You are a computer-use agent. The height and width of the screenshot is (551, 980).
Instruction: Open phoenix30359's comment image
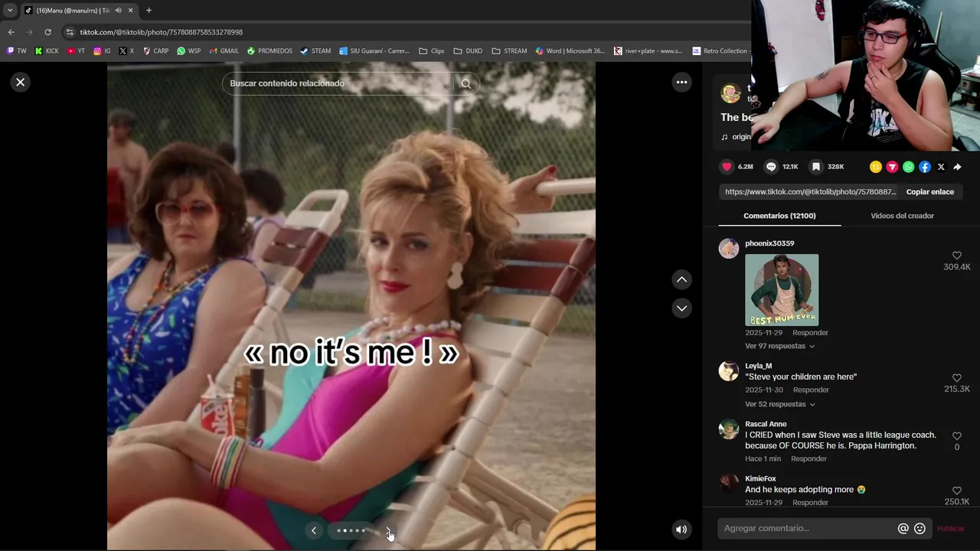click(x=782, y=290)
